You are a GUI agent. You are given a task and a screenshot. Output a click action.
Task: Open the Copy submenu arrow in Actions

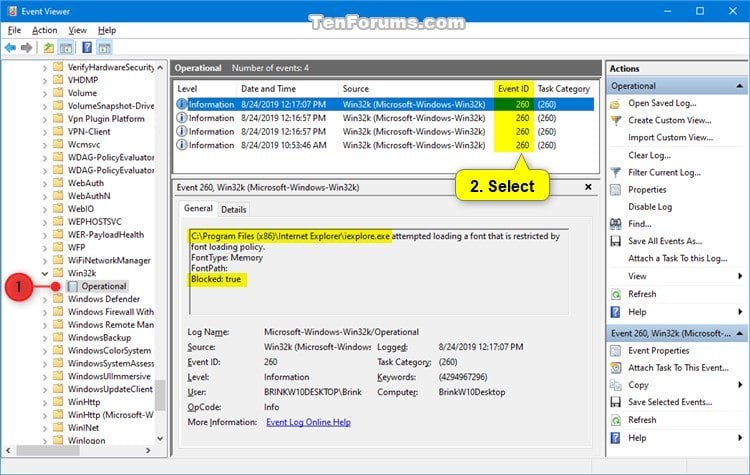coord(740,385)
